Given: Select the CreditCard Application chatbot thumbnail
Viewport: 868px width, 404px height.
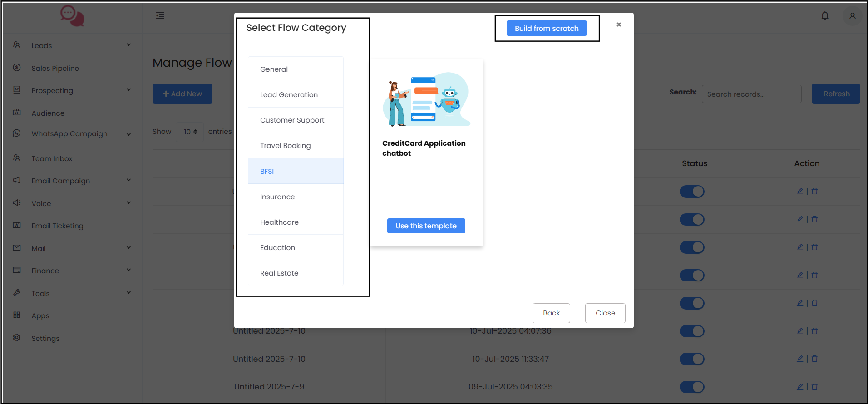Looking at the screenshot, I should point(426,99).
